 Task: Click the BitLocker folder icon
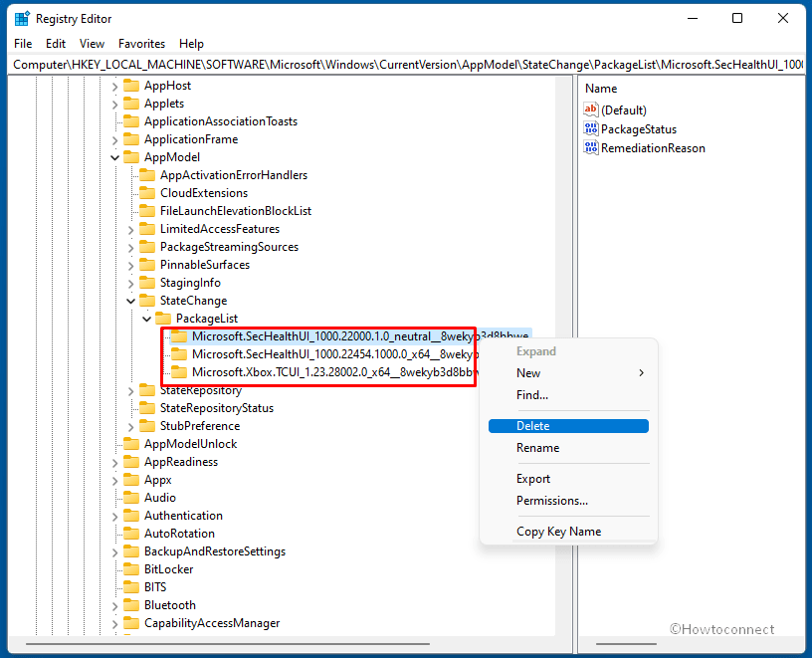[x=131, y=568]
